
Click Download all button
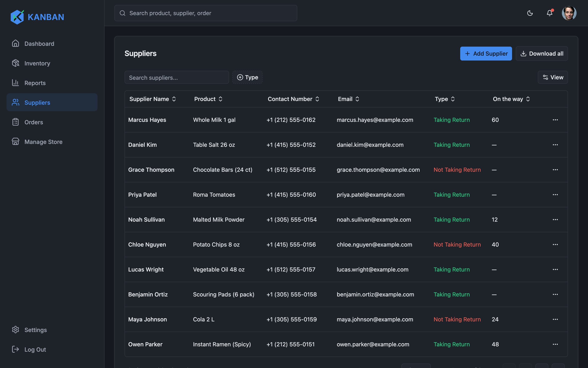pos(542,54)
